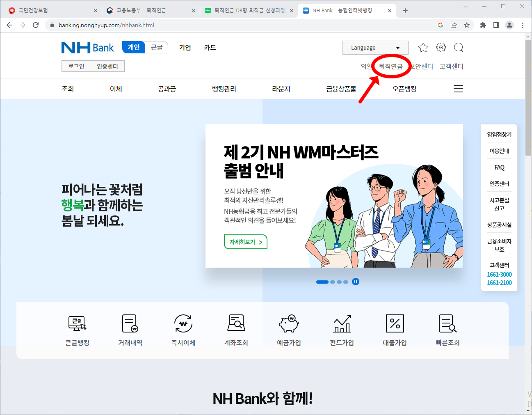Click the 즉시이체 transfer icon

183,323
